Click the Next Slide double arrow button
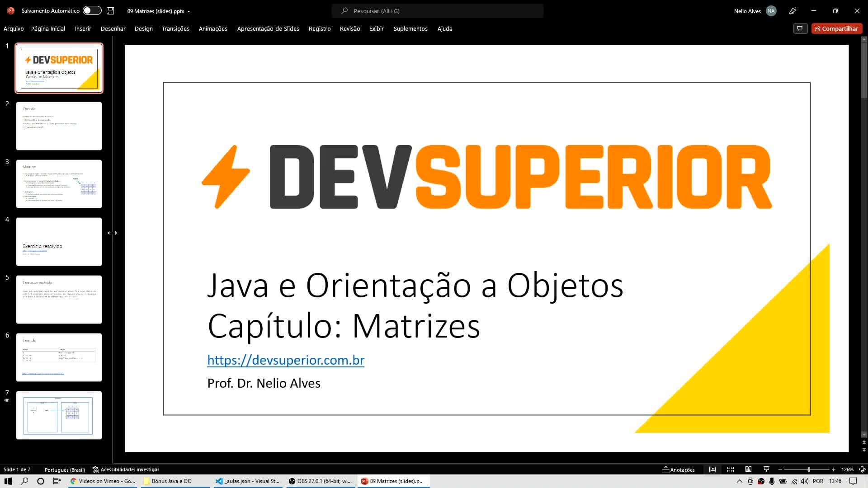 864,450
